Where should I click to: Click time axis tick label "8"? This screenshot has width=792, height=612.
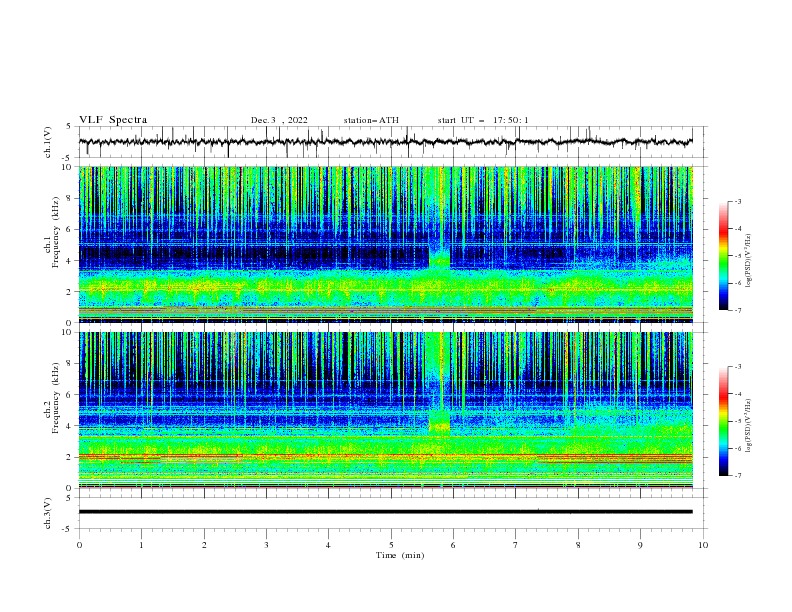point(578,545)
